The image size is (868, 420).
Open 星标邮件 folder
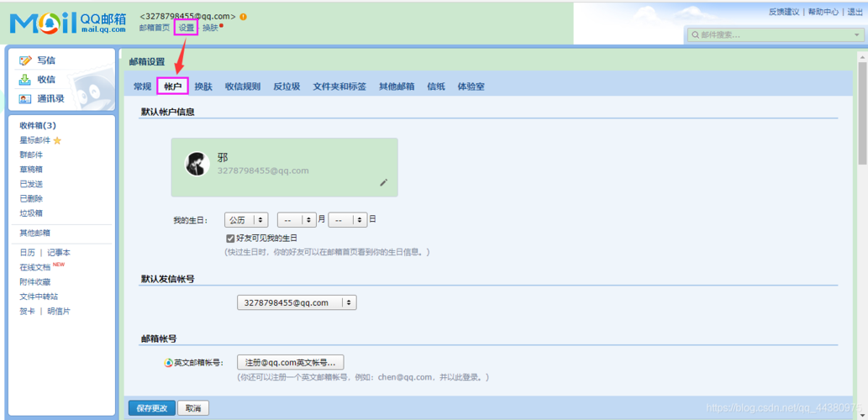(35, 140)
